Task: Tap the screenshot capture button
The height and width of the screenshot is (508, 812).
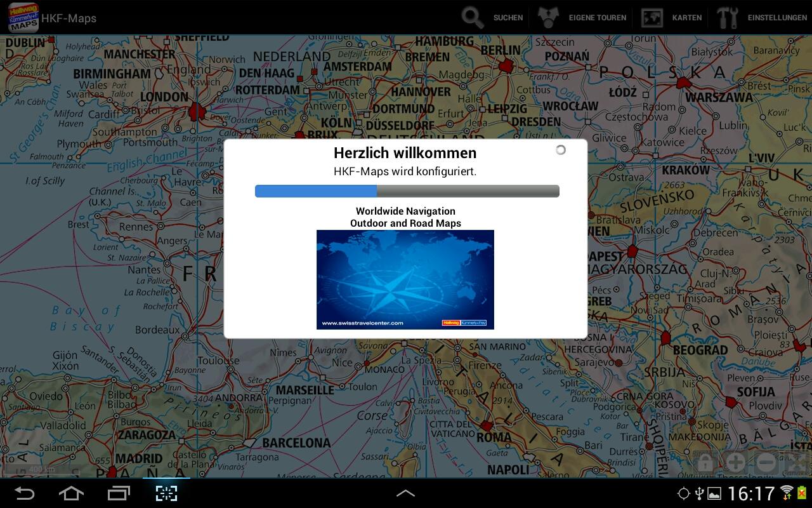Action: coord(166,493)
